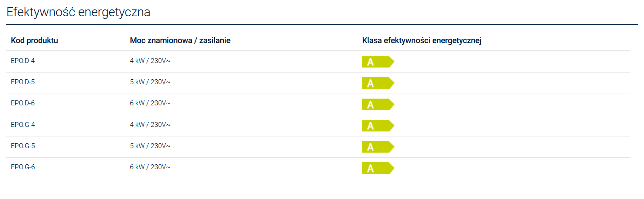Select the EPO.G-5 product code

tap(23, 145)
